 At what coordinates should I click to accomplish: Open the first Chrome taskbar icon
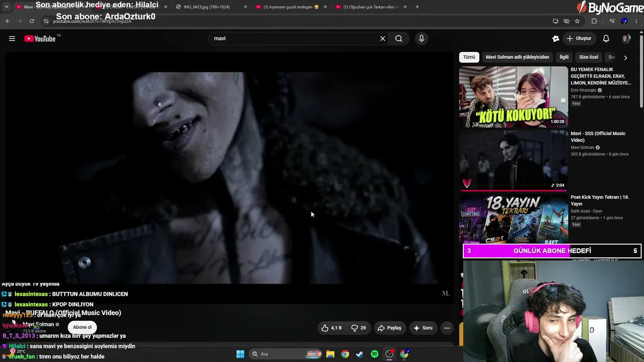tap(345, 354)
